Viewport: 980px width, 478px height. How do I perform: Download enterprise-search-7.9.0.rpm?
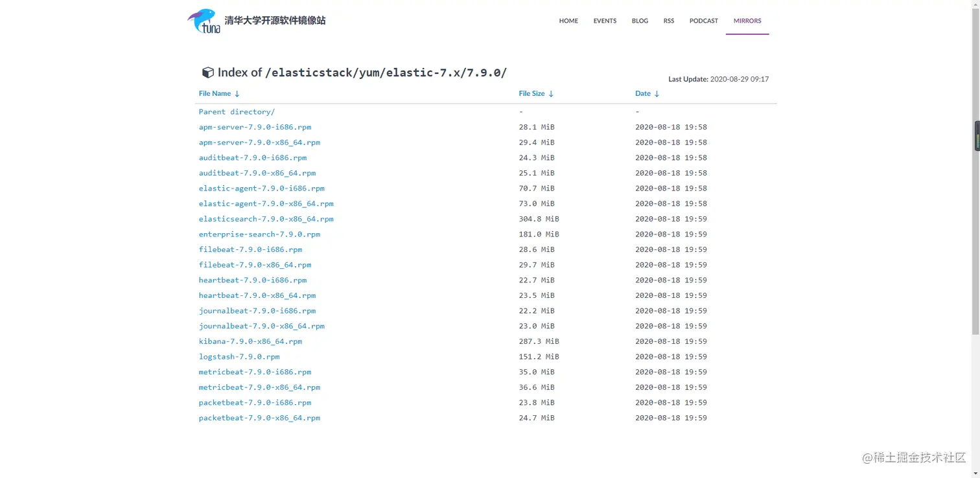259,234
